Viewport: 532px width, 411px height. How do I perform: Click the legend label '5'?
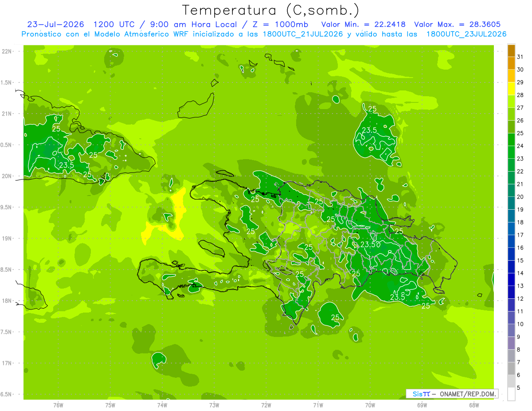click(519, 388)
